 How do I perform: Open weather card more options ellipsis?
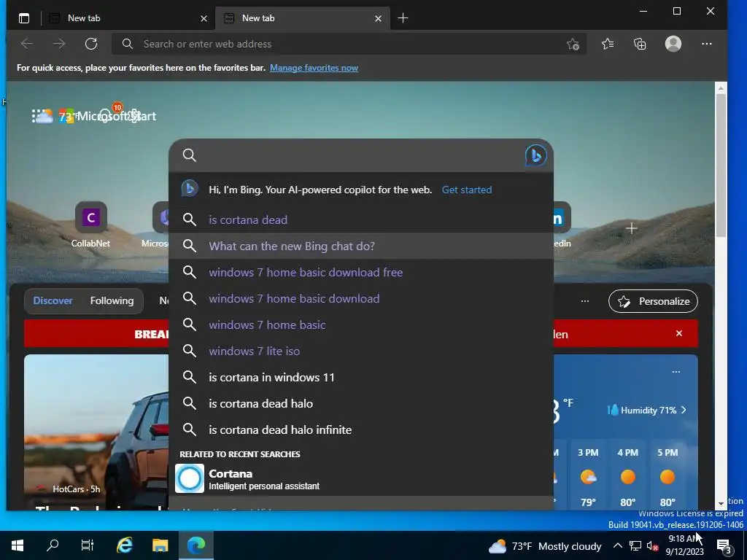tap(676, 371)
